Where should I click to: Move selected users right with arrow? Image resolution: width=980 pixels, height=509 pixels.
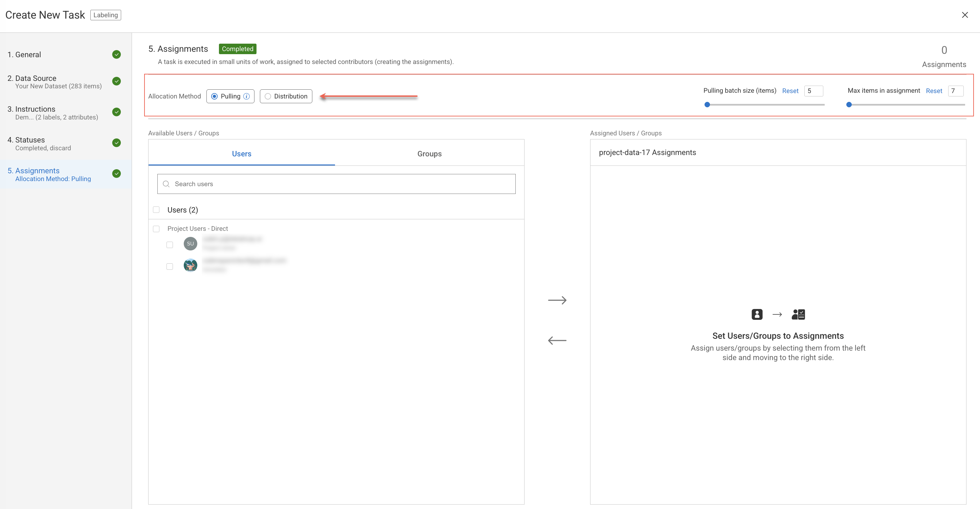557,300
